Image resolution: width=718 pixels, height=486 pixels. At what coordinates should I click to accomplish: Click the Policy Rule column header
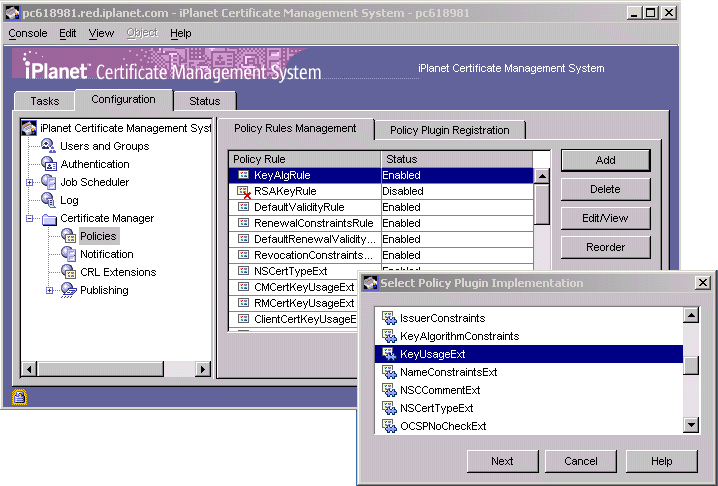305,159
